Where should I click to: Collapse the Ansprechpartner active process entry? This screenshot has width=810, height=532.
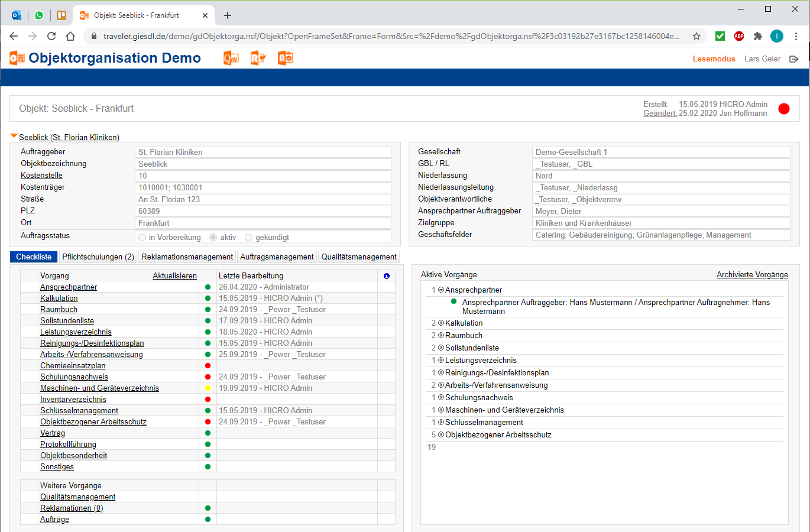(x=441, y=290)
